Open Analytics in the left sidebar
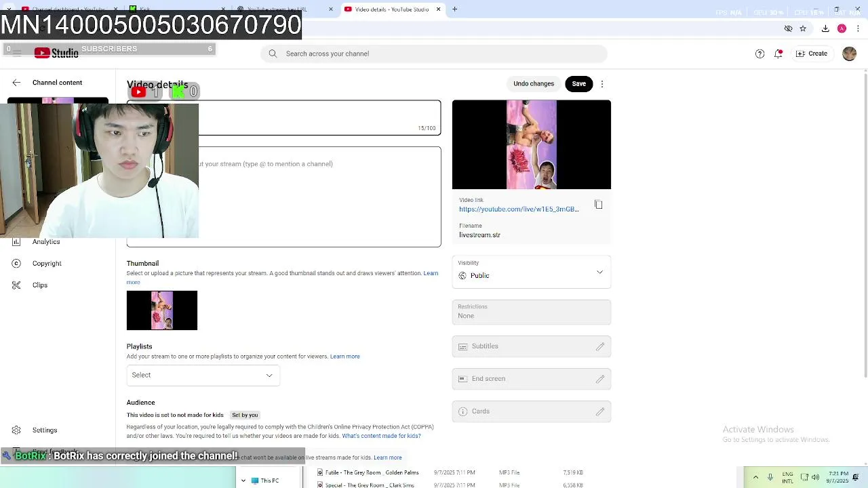 pyautogui.click(x=46, y=242)
